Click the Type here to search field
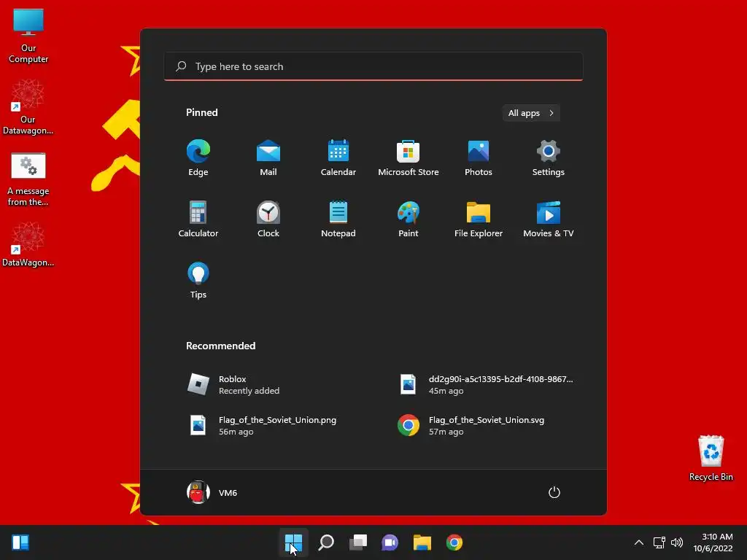747x560 pixels. pos(373,66)
